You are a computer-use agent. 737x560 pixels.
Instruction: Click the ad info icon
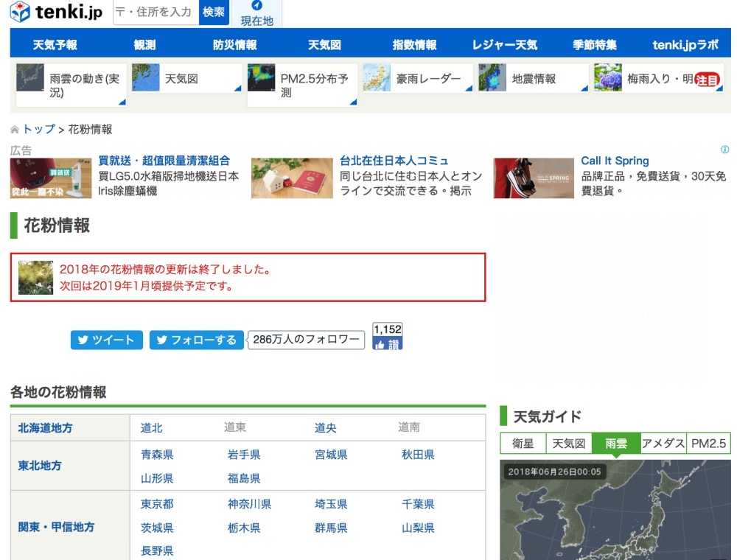coord(724,150)
